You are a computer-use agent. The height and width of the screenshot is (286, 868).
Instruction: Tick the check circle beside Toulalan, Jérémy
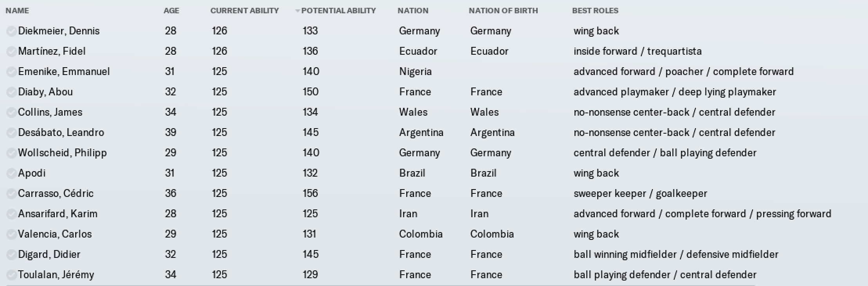(11, 275)
